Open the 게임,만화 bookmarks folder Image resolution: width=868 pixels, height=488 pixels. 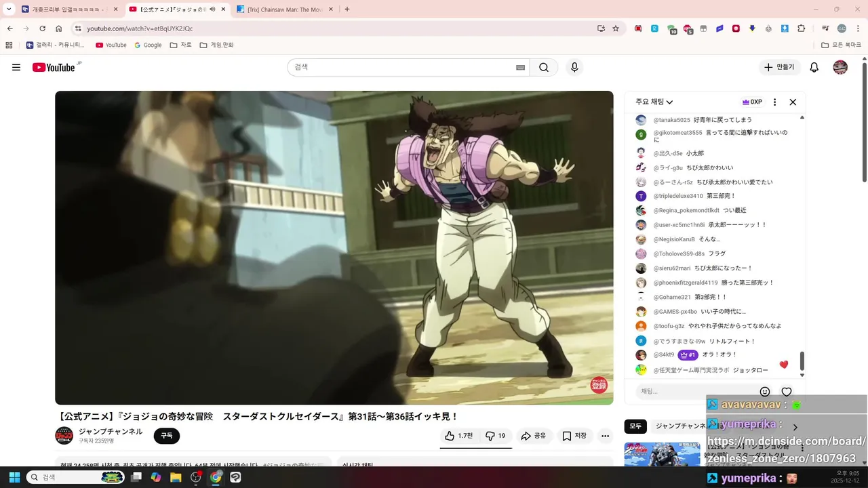[216, 45]
